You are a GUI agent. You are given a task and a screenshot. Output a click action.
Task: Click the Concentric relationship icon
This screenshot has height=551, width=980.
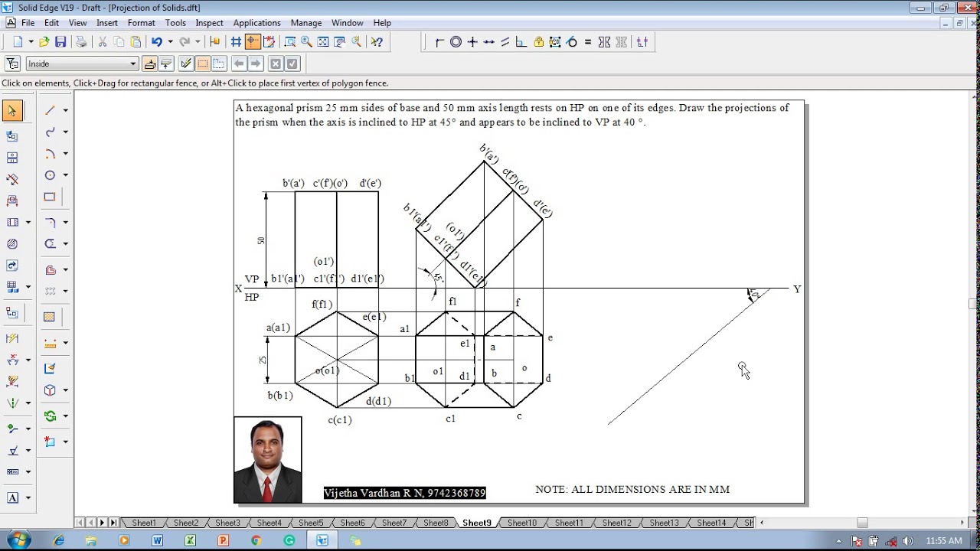click(456, 42)
